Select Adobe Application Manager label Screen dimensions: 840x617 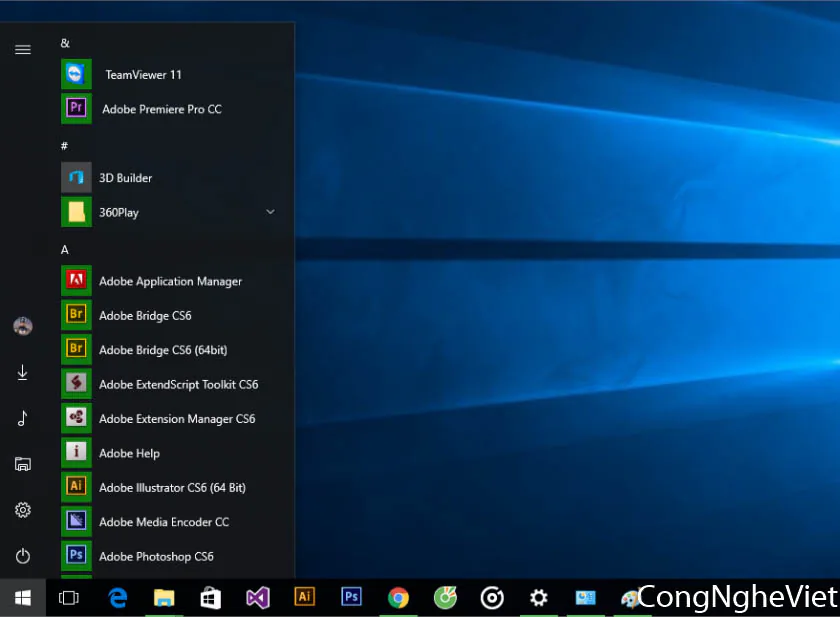tap(170, 282)
